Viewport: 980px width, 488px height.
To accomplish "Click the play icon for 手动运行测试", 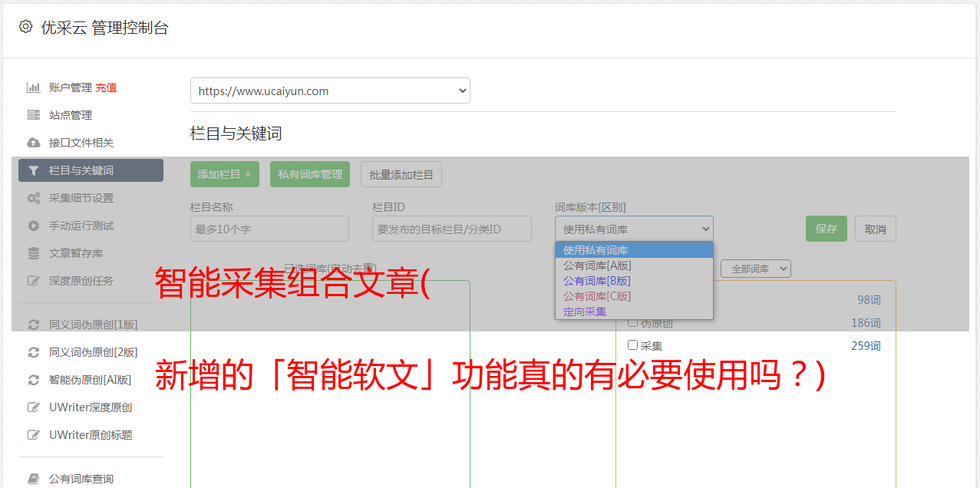I will pos(33,226).
